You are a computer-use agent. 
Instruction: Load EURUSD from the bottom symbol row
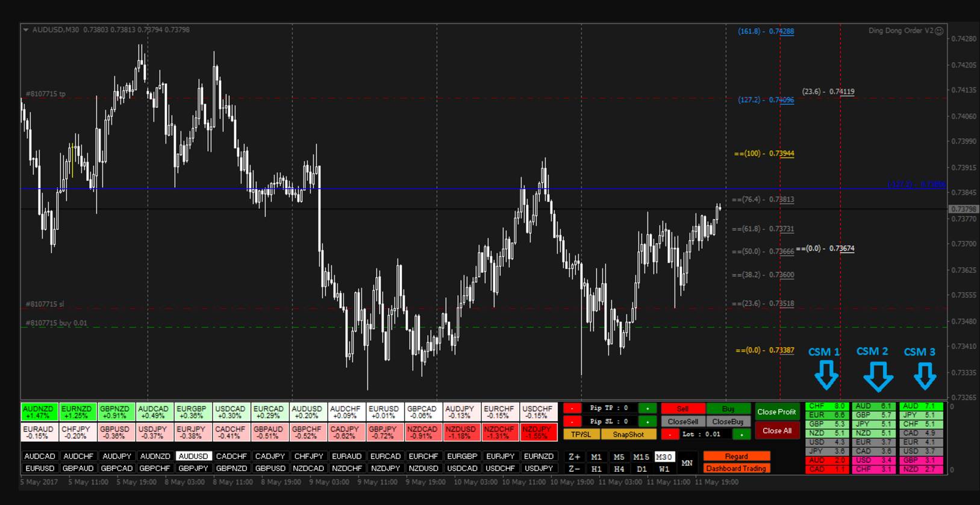click(40, 468)
